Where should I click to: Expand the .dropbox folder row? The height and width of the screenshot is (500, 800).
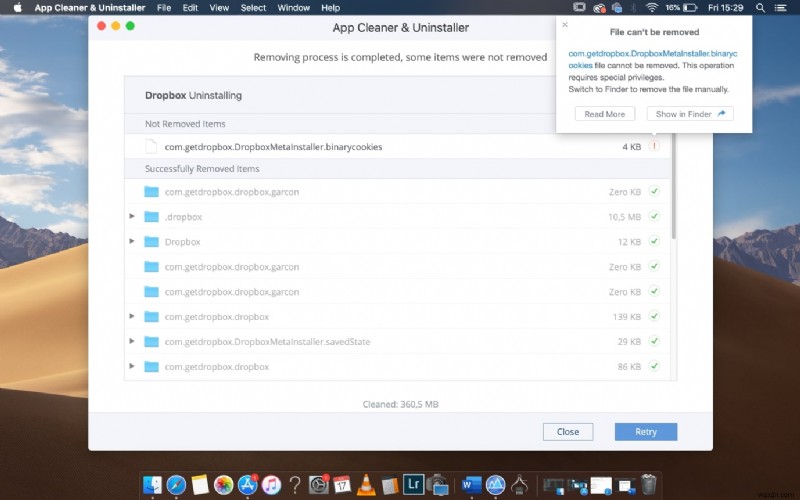pos(132,216)
